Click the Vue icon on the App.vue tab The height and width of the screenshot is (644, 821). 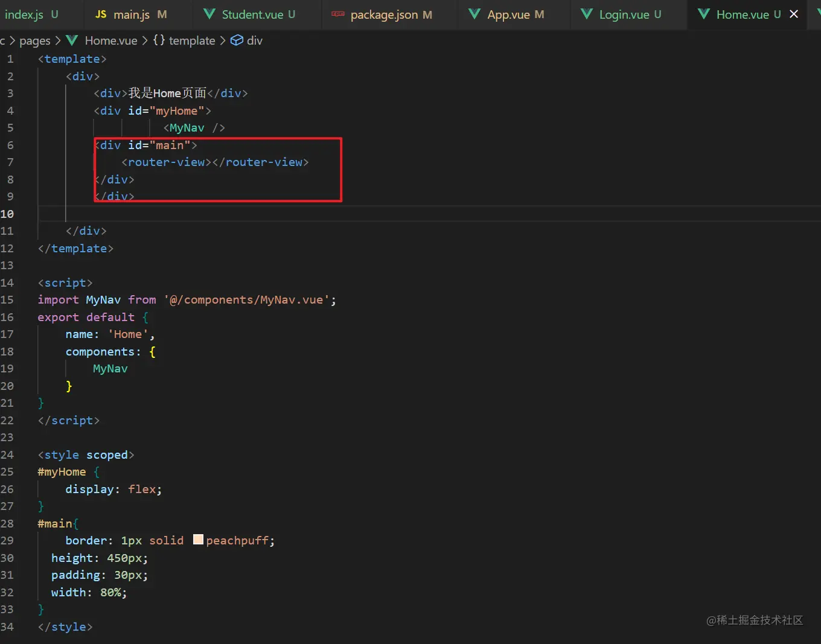[475, 14]
